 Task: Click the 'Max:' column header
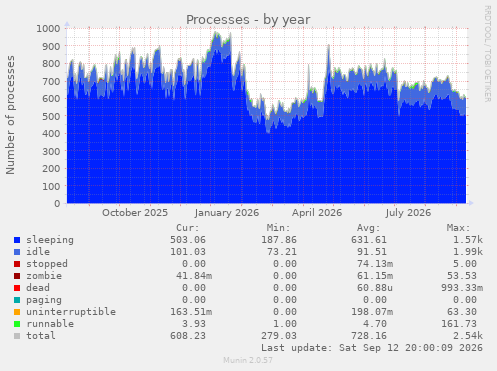[x=459, y=228]
